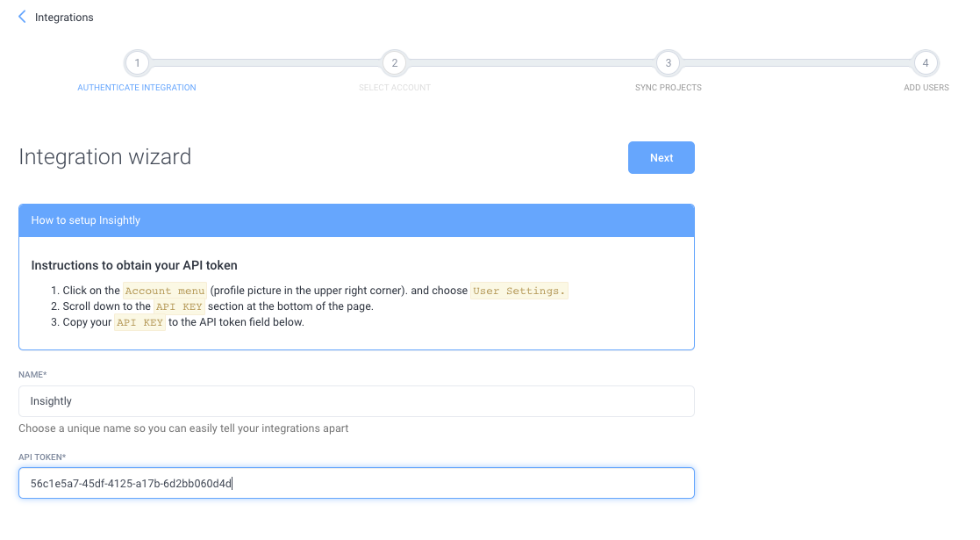Select step 2 circle in the wizard
980x540 pixels.
(x=395, y=62)
